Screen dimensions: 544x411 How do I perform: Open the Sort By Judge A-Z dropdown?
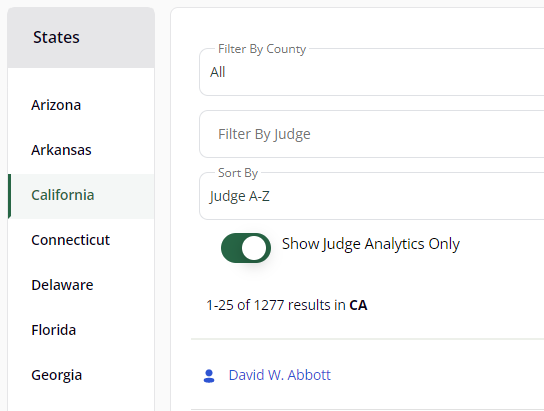point(372,196)
